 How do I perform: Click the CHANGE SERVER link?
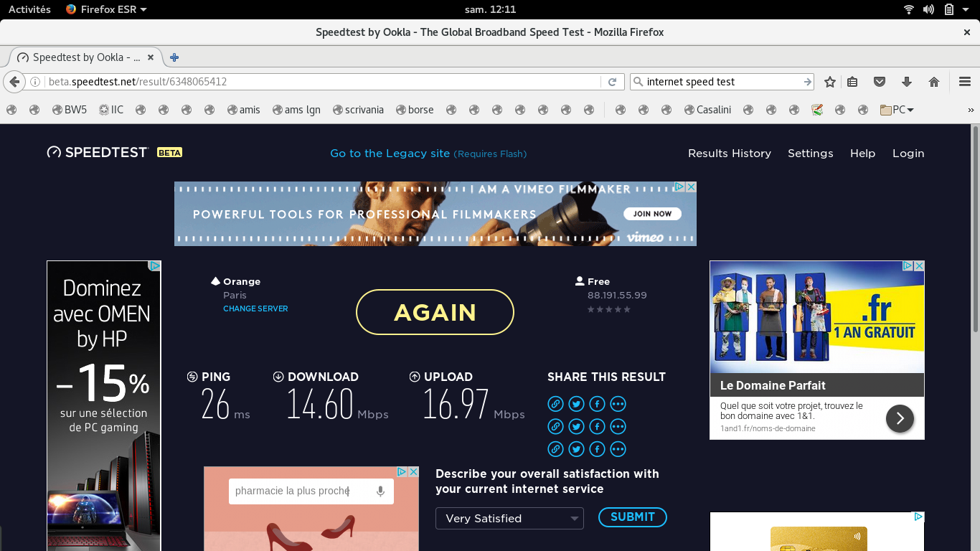(255, 309)
